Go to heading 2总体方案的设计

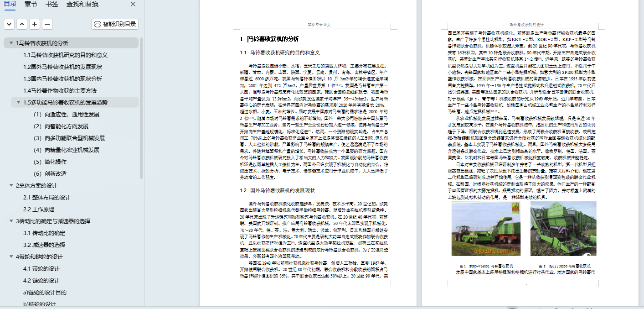[x=36, y=186]
